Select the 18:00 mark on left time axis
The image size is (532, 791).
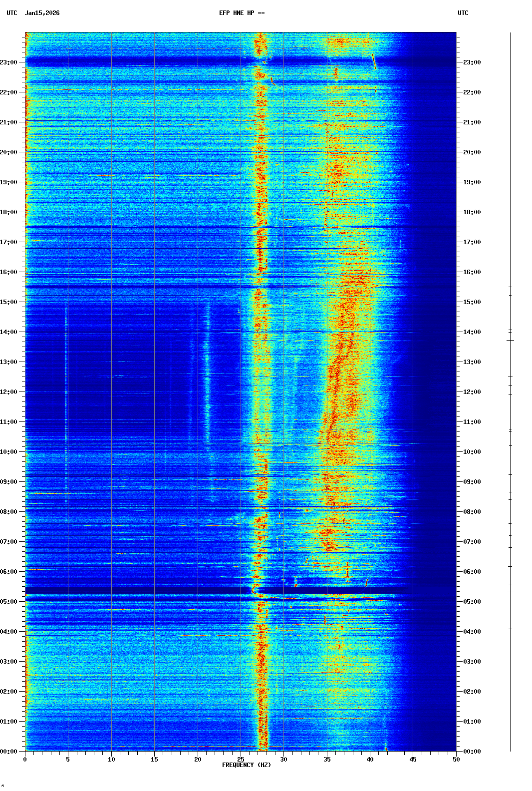(x=9, y=212)
